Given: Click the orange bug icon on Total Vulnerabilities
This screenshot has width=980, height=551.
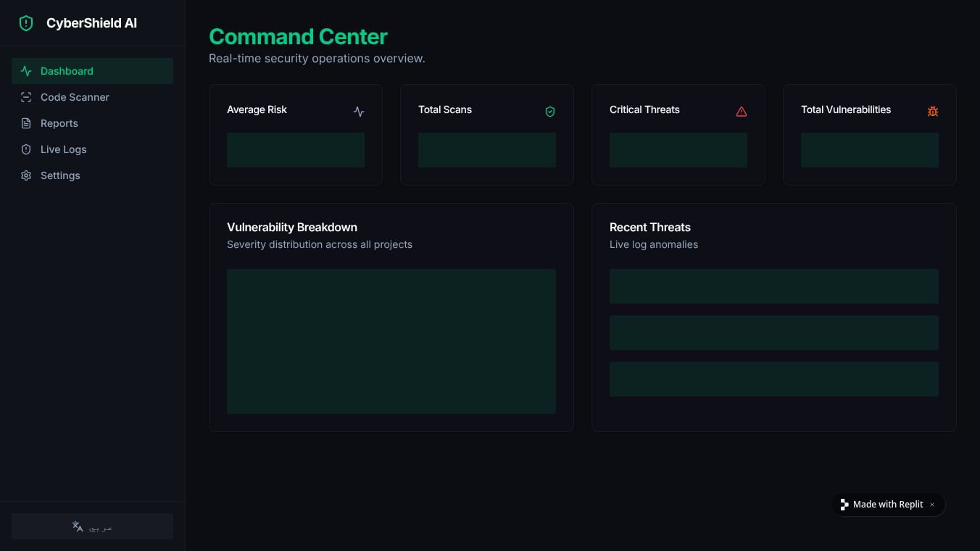Looking at the screenshot, I should [933, 112].
